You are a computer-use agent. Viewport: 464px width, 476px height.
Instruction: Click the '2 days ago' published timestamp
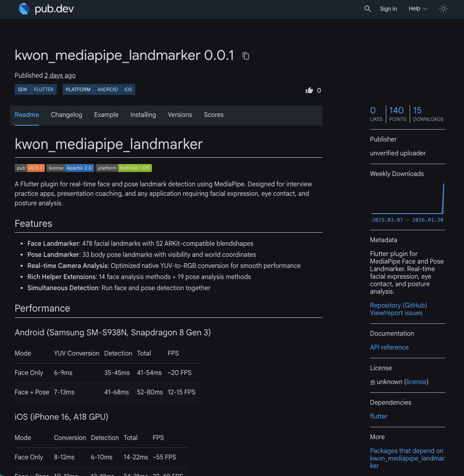click(60, 75)
